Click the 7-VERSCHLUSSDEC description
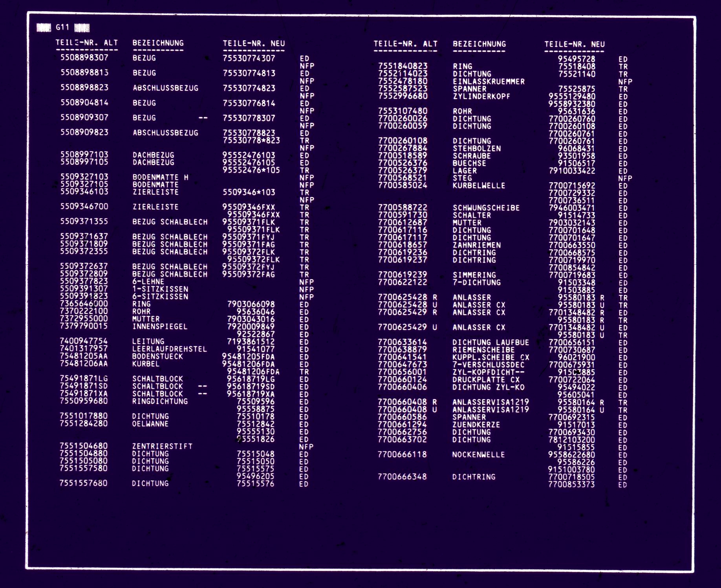Screen dimensions: 721x588 [x=488, y=365]
